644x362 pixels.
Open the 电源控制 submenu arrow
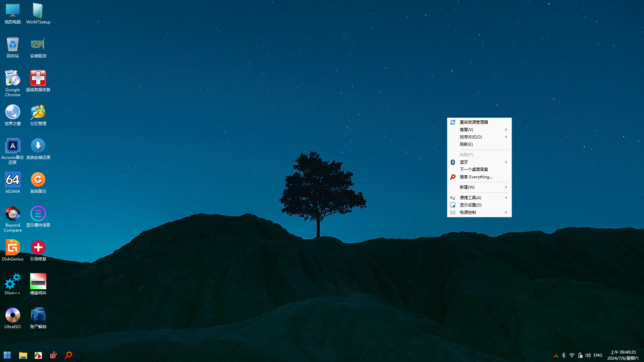click(x=506, y=213)
